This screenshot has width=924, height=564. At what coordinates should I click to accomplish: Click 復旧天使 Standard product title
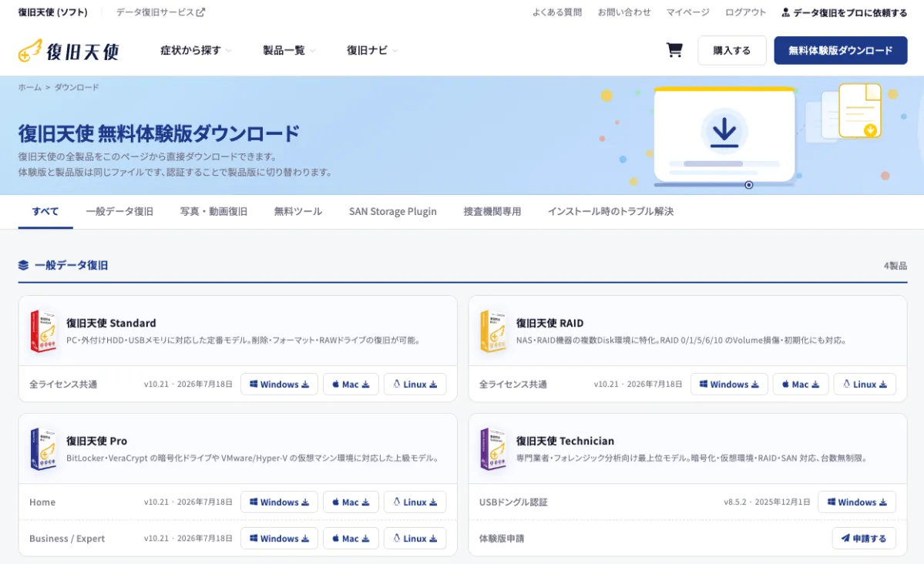point(111,323)
